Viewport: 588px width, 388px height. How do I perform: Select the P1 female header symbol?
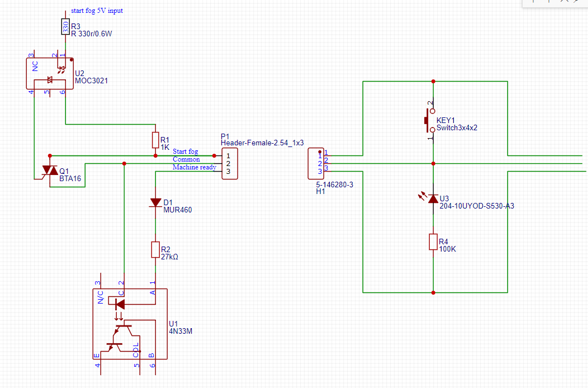pos(230,164)
